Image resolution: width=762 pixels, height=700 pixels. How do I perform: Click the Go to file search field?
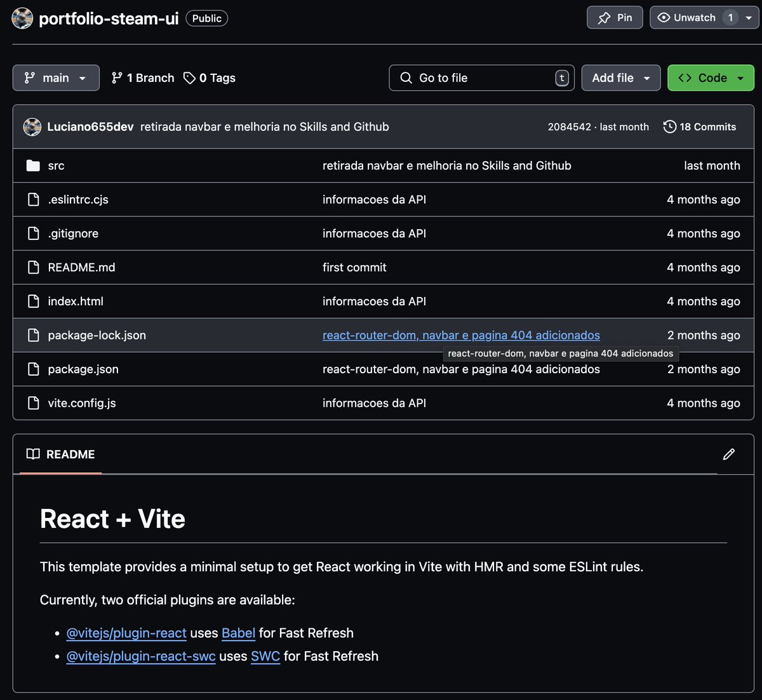click(x=481, y=78)
